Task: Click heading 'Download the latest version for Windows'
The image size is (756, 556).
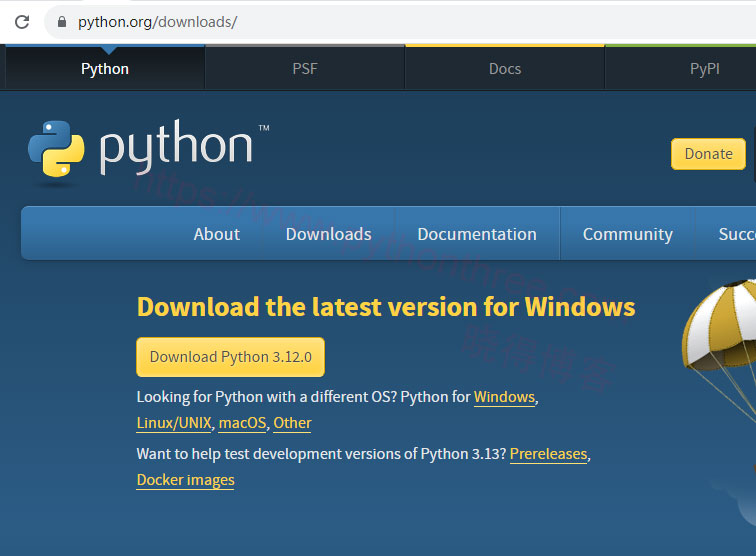Action: pyautogui.click(x=386, y=307)
